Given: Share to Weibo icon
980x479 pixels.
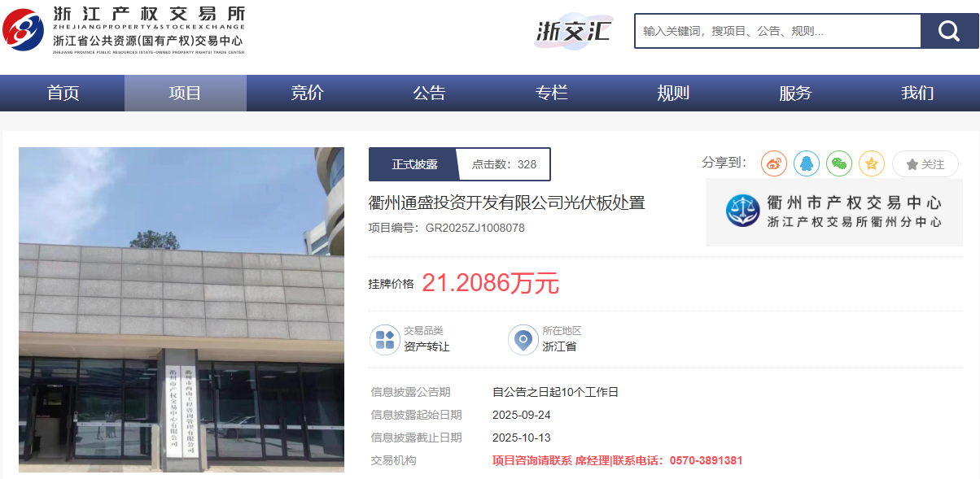Looking at the screenshot, I should coord(774,163).
